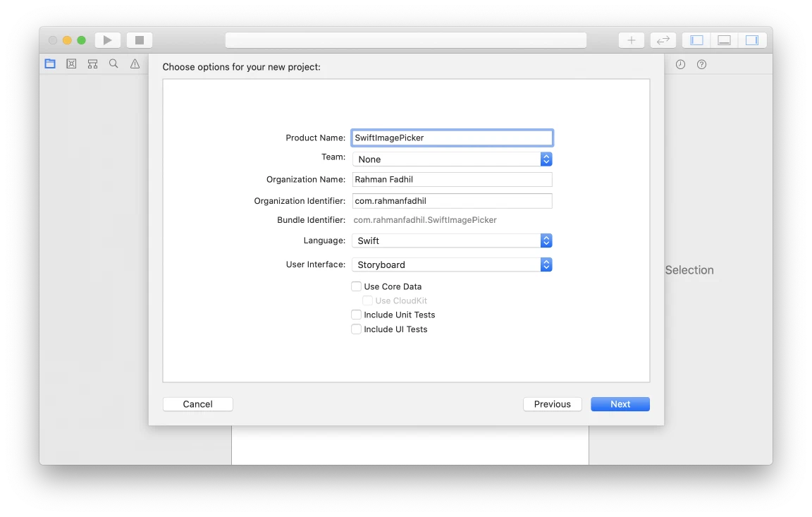
Task: Toggle the left navigator panel
Action: 696,40
